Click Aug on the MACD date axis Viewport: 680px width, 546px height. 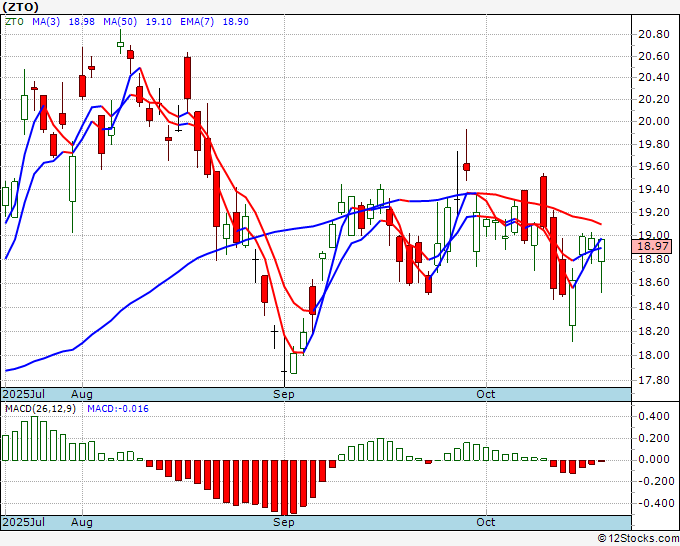[x=82, y=522]
